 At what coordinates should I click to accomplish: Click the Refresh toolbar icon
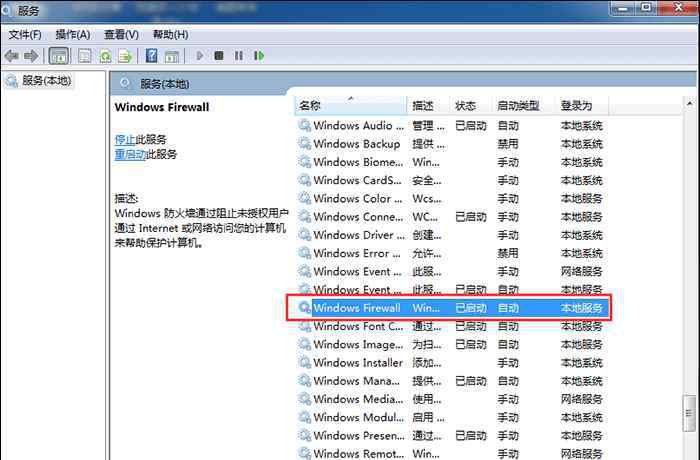(x=105, y=56)
